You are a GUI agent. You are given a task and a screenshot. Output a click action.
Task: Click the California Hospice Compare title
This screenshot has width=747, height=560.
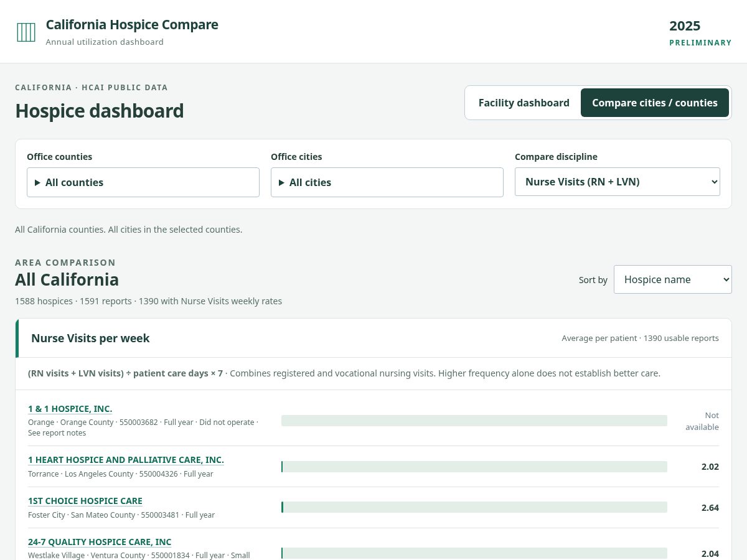(x=132, y=25)
